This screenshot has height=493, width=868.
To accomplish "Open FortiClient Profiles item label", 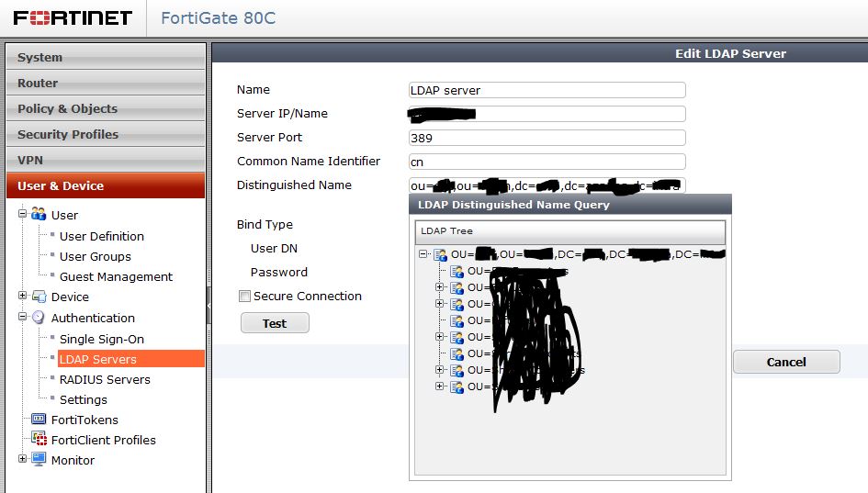I will point(104,440).
